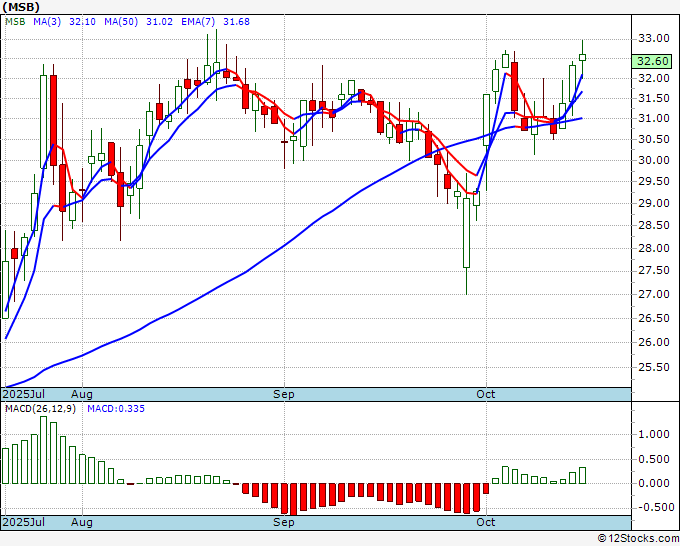
Task: Click the 31.00 price axis label
Action: 654,118
